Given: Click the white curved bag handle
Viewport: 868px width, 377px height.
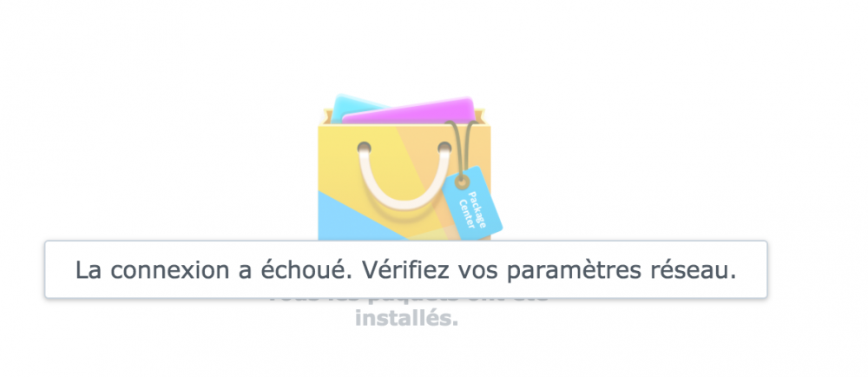Looking at the screenshot, I should [404, 182].
